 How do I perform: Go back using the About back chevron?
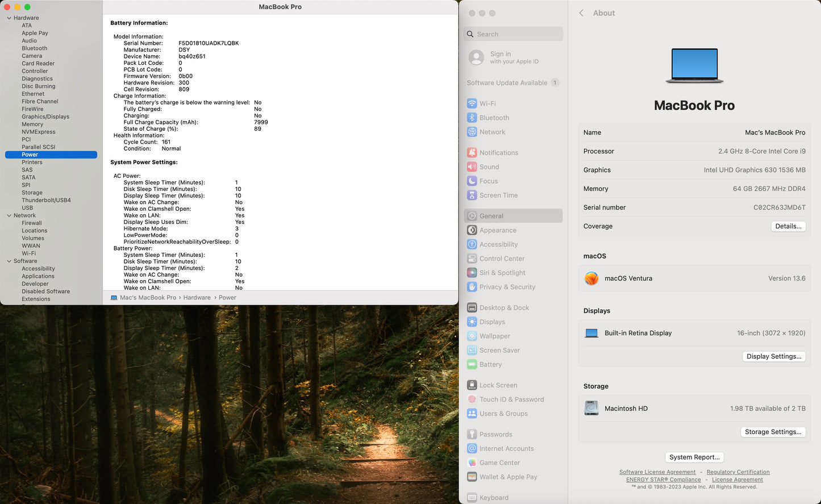(x=581, y=13)
